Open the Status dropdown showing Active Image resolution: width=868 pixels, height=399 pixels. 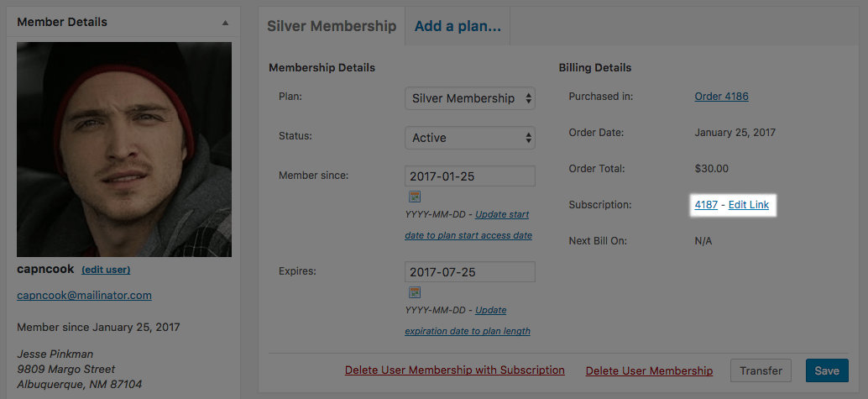coord(470,138)
